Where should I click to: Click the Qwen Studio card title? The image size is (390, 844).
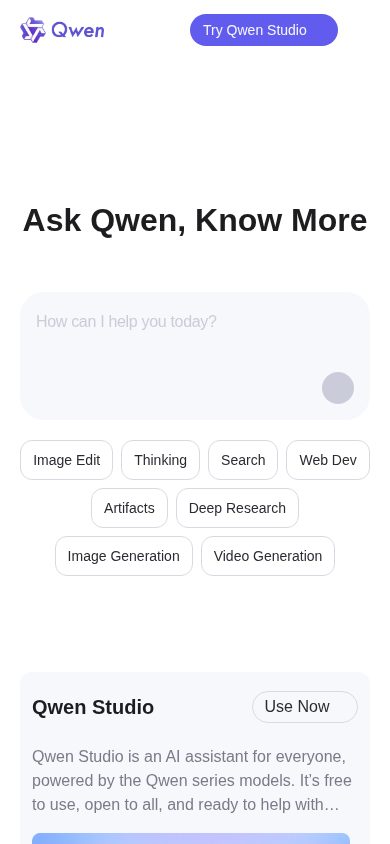click(93, 707)
